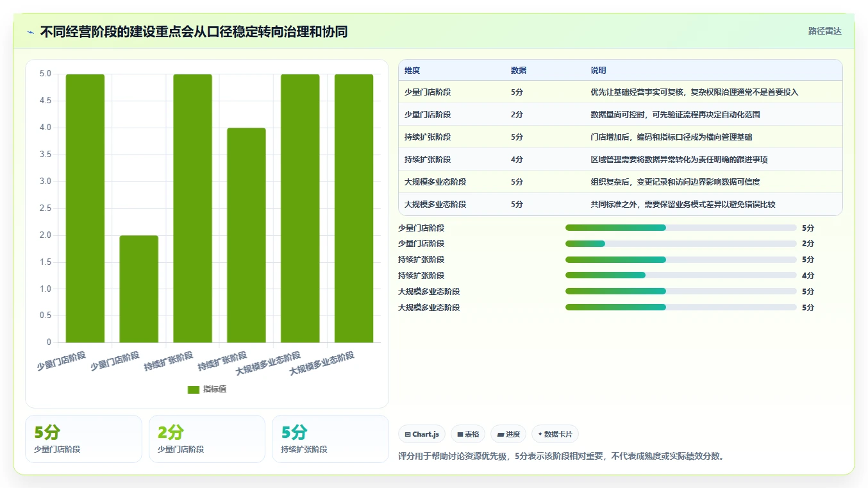Click text 门店增加后，编码和指标口径成为横向管理基础

[x=671, y=137]
